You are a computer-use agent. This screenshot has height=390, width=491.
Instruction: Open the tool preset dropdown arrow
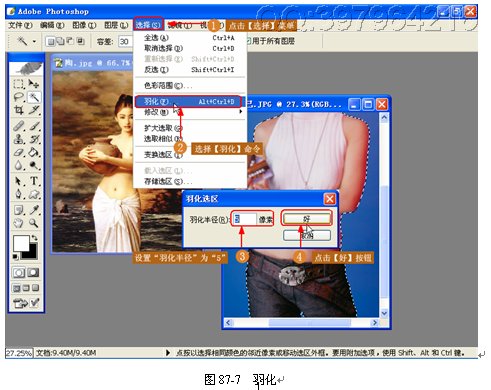(34, 42)
